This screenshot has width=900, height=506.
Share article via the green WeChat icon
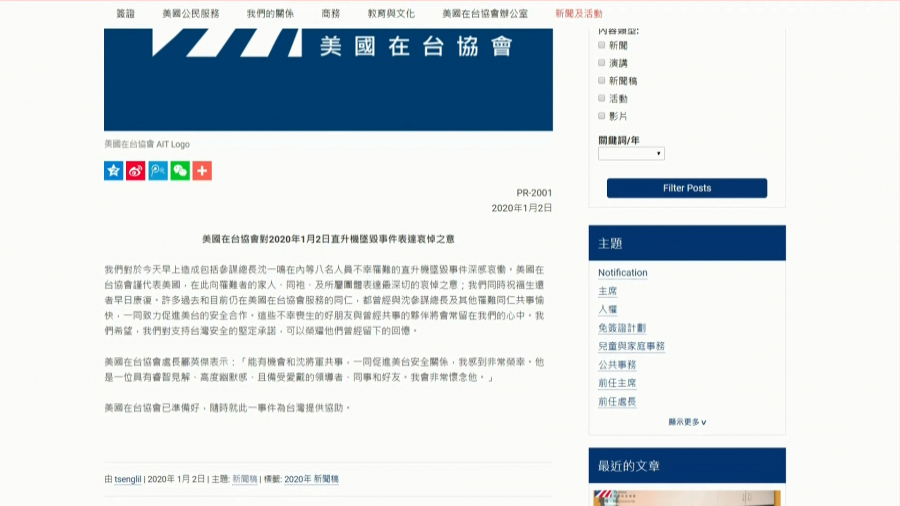click(x=180, y=170)
